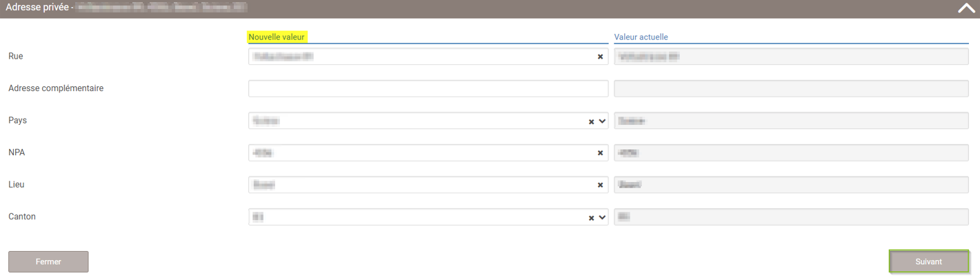Viewport: 980px width, 278px height.
Task: Open the Pays dropdown arrow
Action: pyautogui.click(x=602, y=121)
